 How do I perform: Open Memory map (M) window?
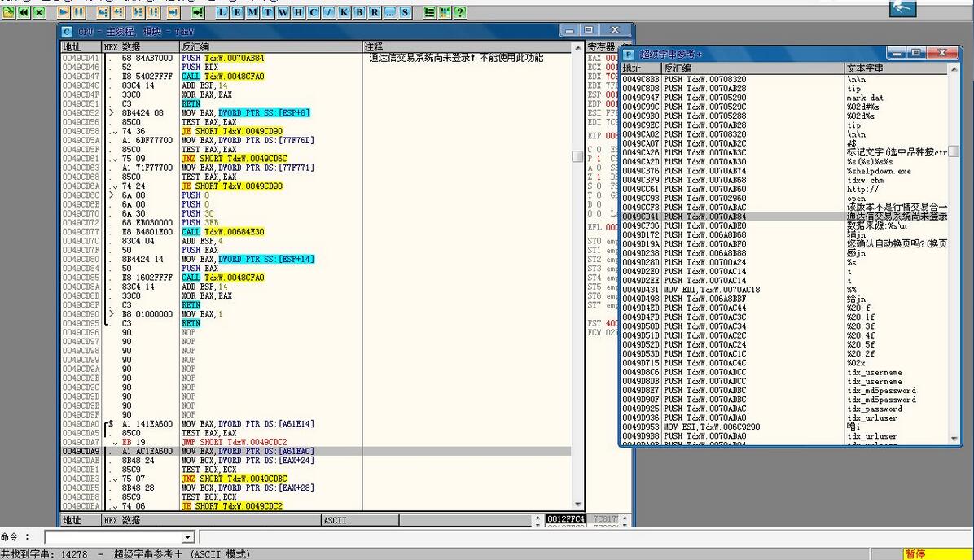tap(252, 12)
